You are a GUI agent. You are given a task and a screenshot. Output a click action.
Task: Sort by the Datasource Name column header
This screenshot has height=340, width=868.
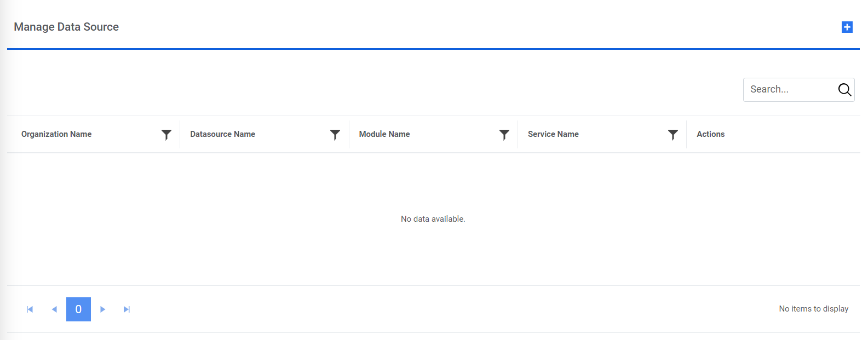[x=222, y=134]
